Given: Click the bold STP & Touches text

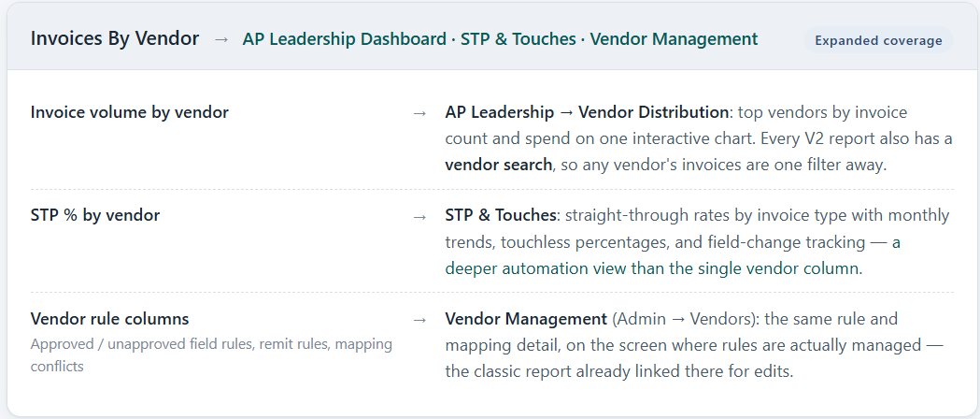Looking at the screenshot, I should pyautogui.click(x=500, y=215).
